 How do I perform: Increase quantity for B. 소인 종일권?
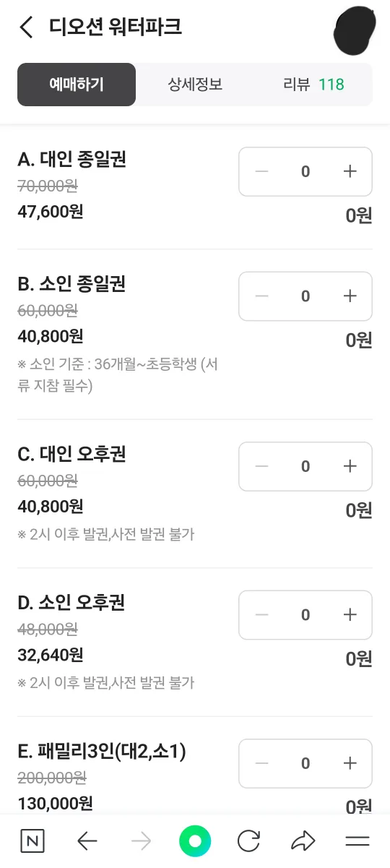[x=350, y=296]
